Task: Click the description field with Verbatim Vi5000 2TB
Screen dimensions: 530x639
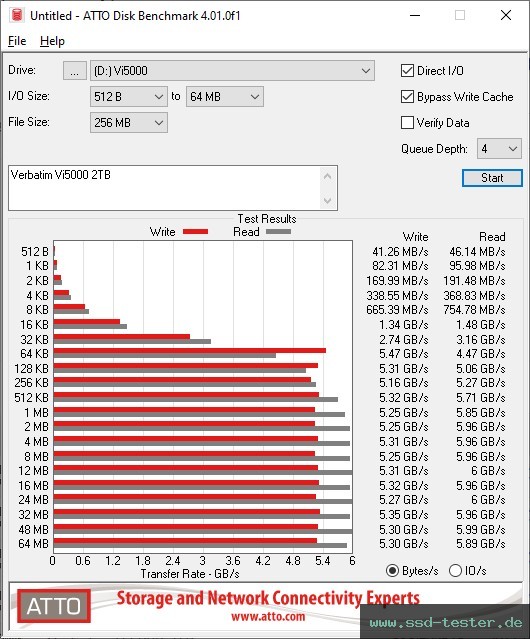Action: pyautogui.click(x=164, y=188)
